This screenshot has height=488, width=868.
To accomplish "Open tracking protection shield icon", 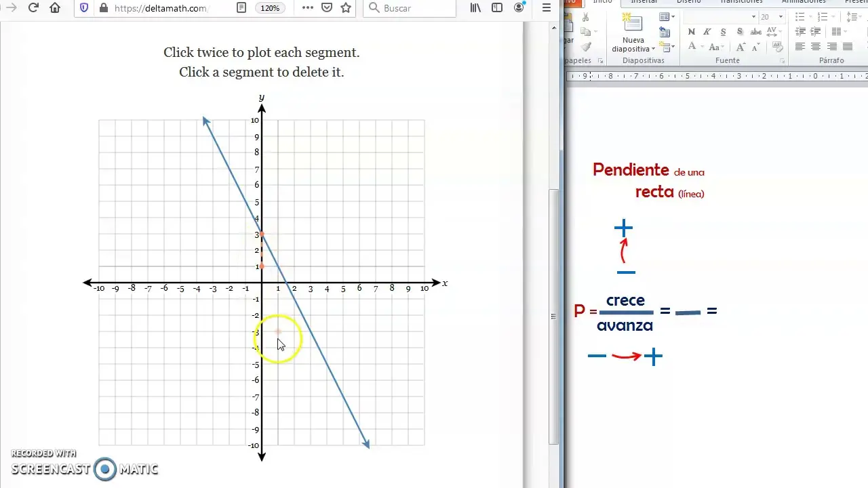I will 84,8.
